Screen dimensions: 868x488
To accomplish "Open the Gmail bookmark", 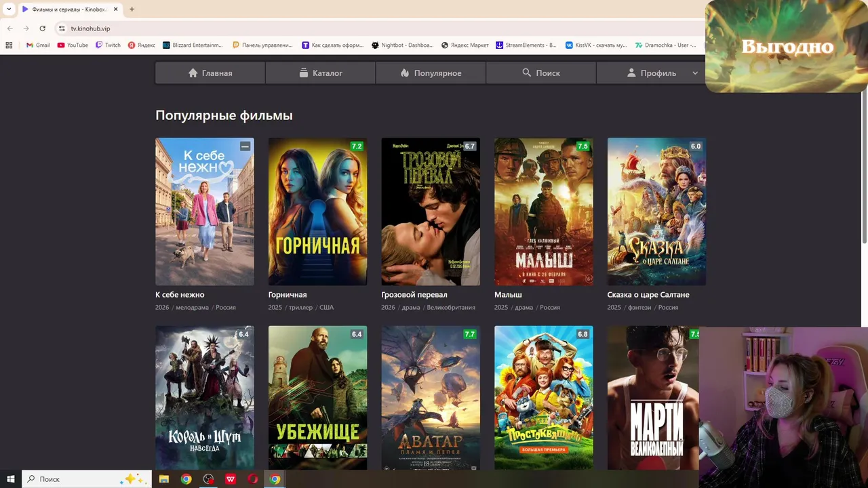I will (x=38, y=45).
